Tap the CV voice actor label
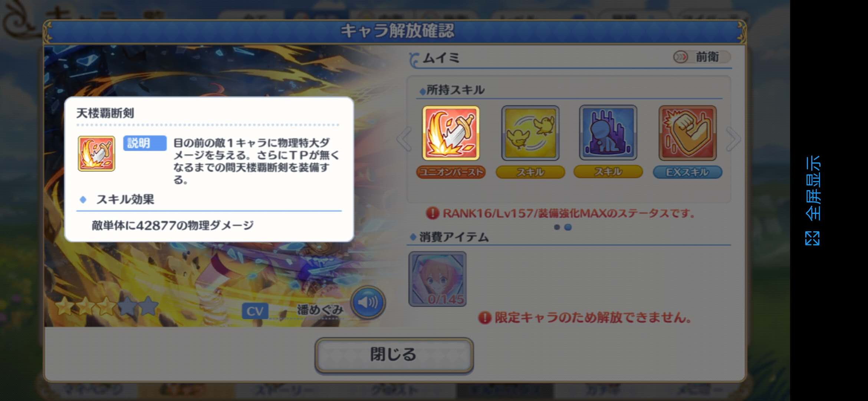868x401 pixels. click(x=255, y=311)
